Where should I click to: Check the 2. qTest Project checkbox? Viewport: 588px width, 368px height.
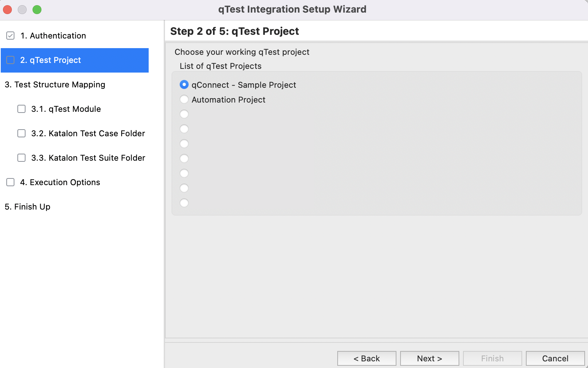coord(10,60)
